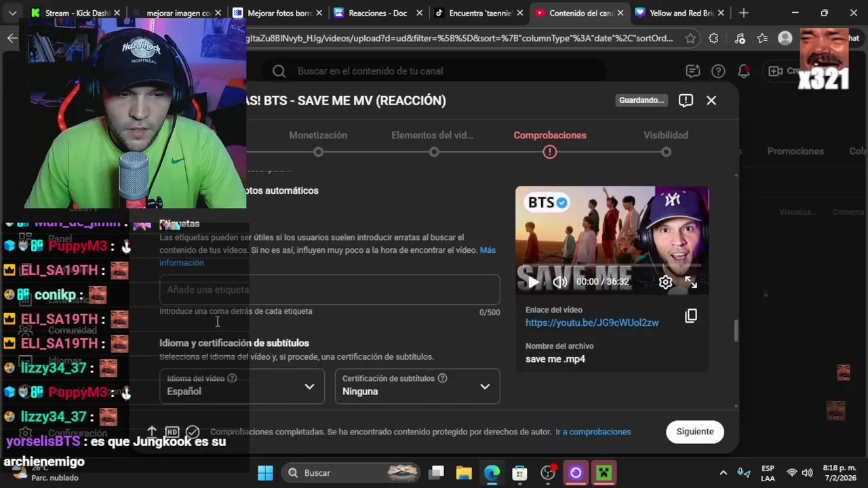Open YouTube Studio notifications bell
Image resolution: width=868 pixels, height=488 pixels.
pyautogui.click(x=744, y=71)
